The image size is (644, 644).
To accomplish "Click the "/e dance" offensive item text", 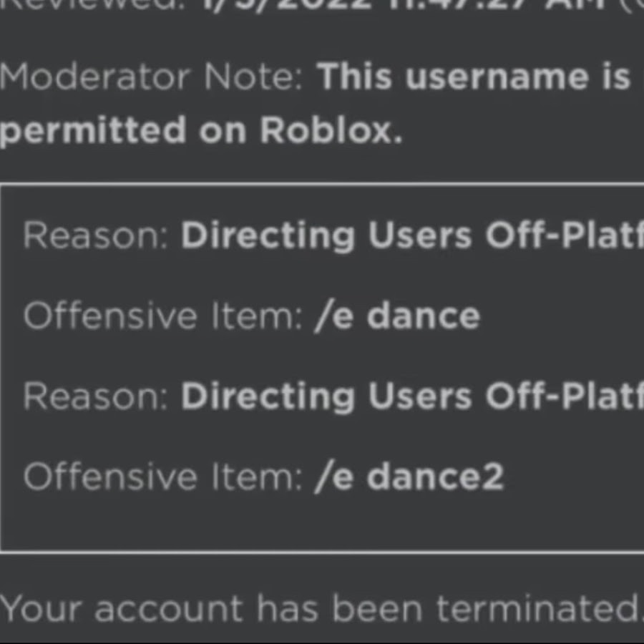I will click(x=396, y=316).
